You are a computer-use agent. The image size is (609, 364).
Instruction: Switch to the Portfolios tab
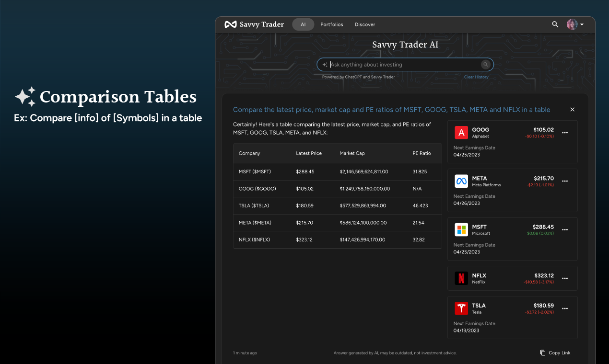[x=332, y=24]
